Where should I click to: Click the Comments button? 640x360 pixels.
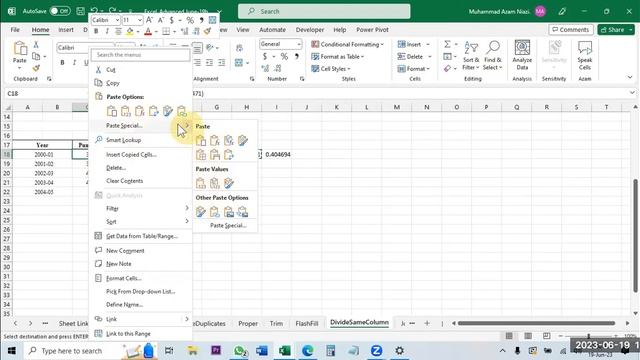tap(571, 30)
